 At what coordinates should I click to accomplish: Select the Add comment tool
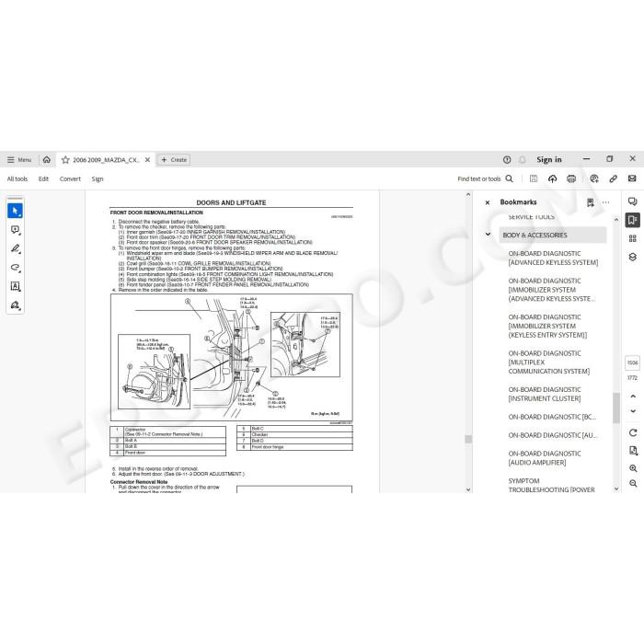(x=16, y=230)
